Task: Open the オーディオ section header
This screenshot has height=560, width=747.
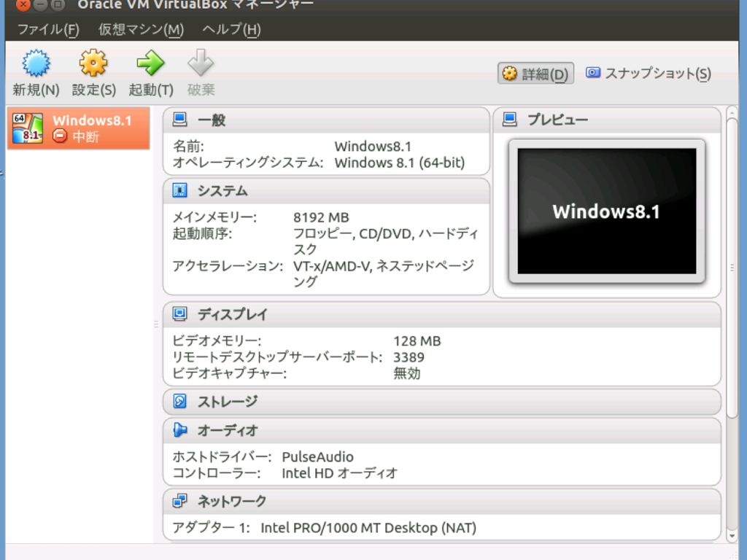Action: [x=441, y=430]
